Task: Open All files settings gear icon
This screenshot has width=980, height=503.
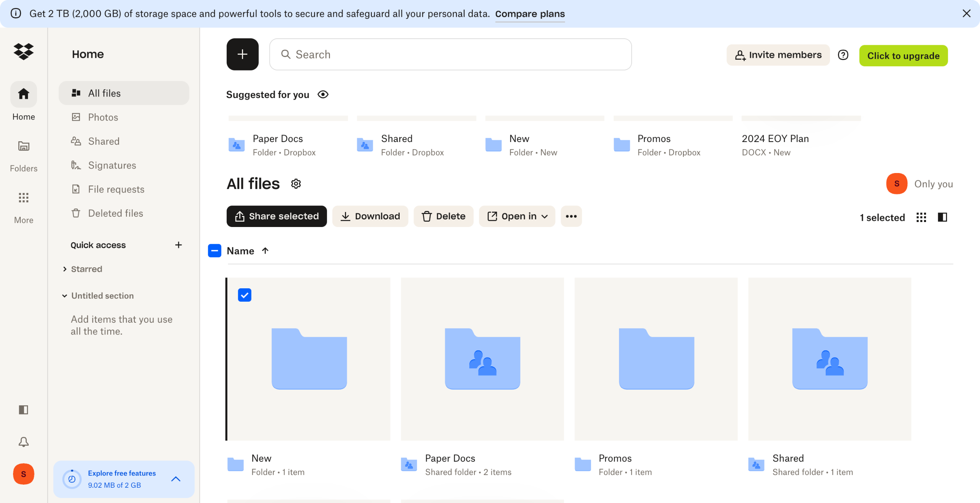Action: click(296, 184)
